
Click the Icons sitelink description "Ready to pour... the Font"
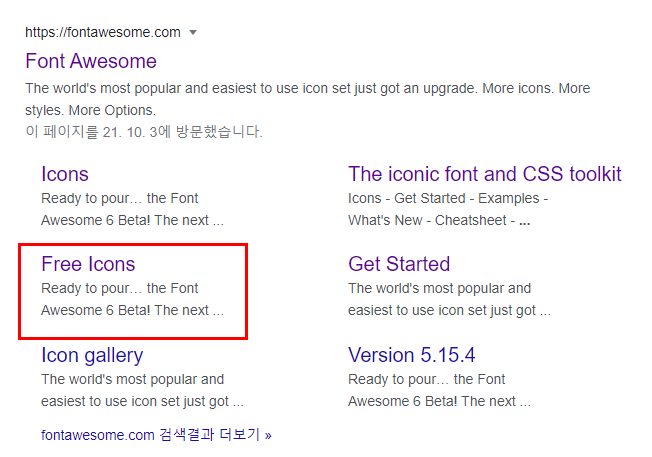click(120, 198)
